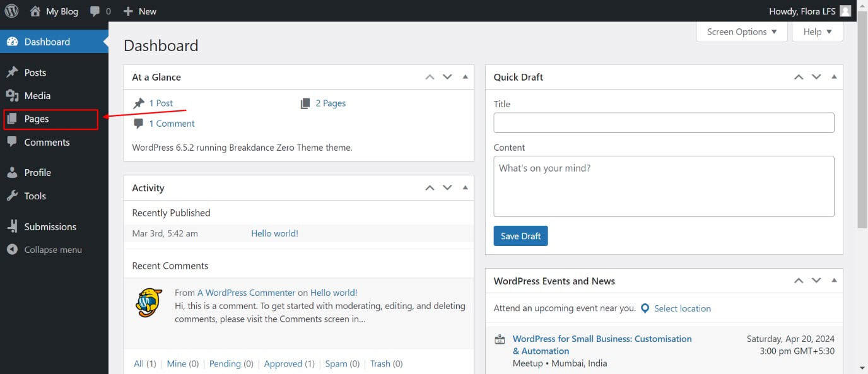
Task: Click the scrollbar down arrow
Action: pos(862,368)
